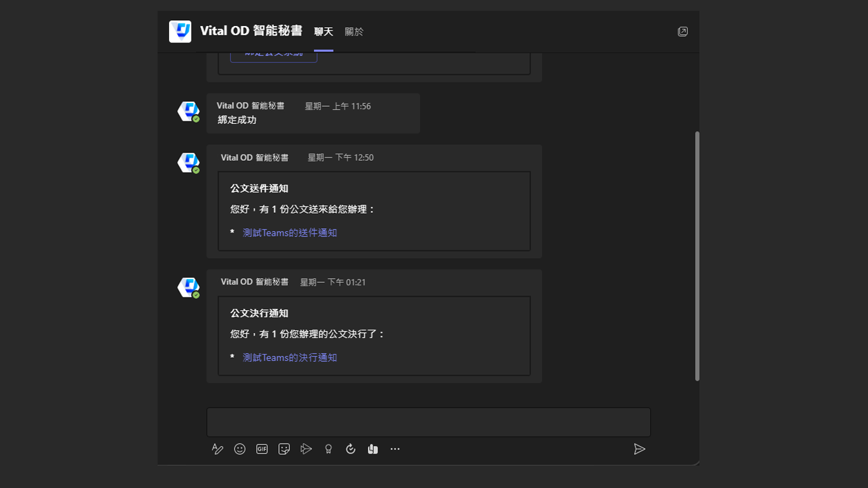Click timestamp 星期一 下午 01:21

pyautogui.click(x=333, y=282)
